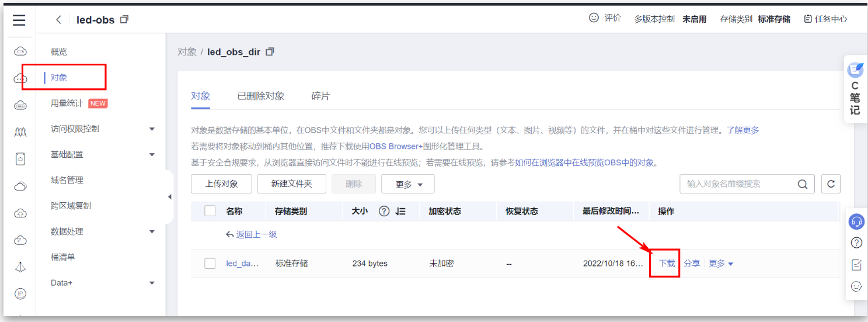Click the 上传对象 button
Image resolution: width=868 pixels, height=322 pixels.
[x=221, y=183]
